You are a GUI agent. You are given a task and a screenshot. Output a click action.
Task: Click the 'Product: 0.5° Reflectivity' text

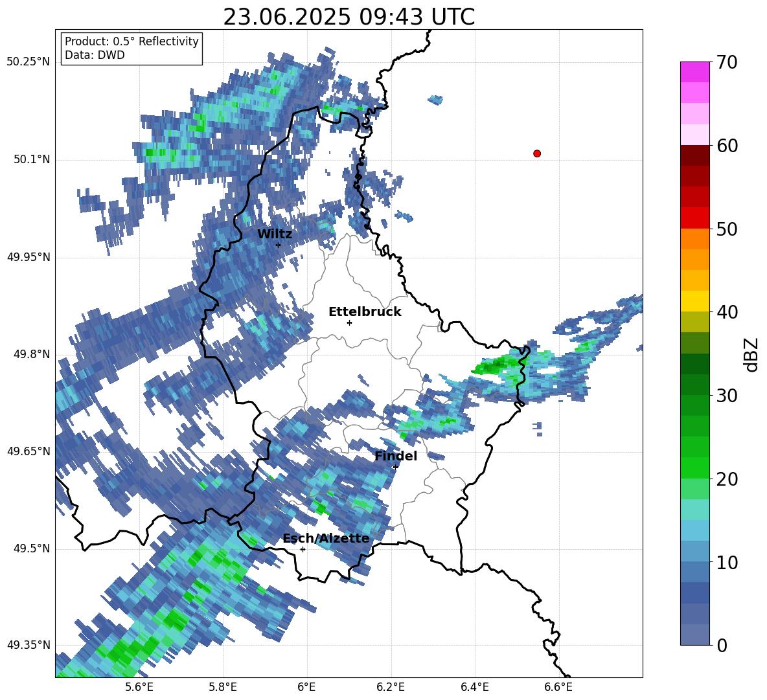coord(132,41)
